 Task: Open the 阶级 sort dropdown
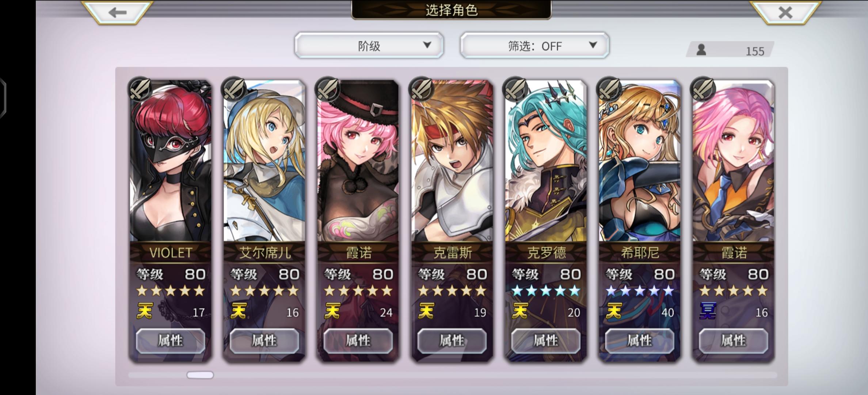tap(369, 45)
